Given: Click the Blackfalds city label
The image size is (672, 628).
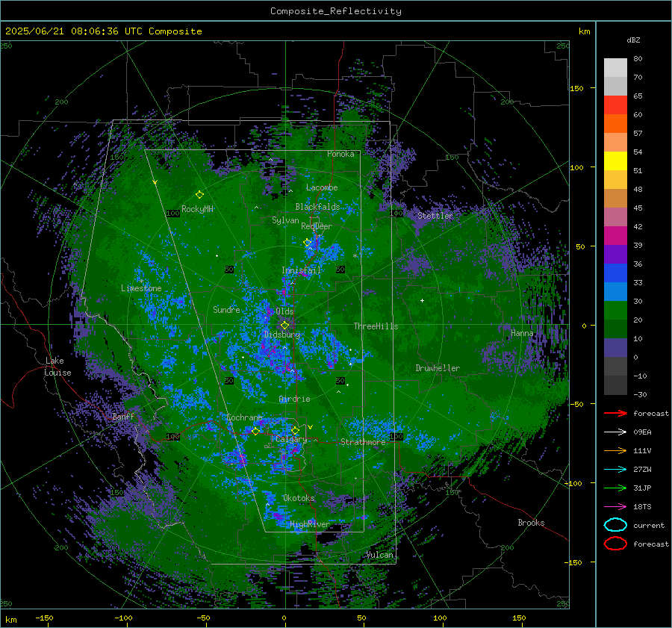Looking at the screenshot, I should (317, 207).
